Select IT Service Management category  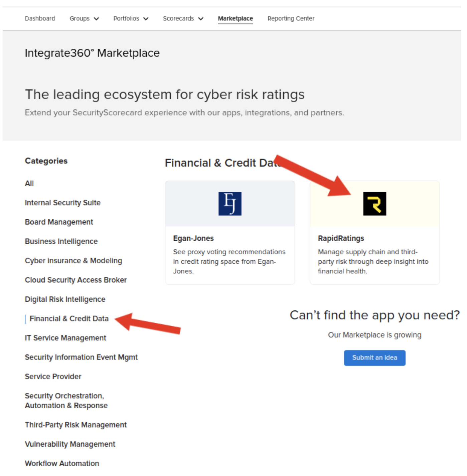pyautogui.click(x=65, y=338)
